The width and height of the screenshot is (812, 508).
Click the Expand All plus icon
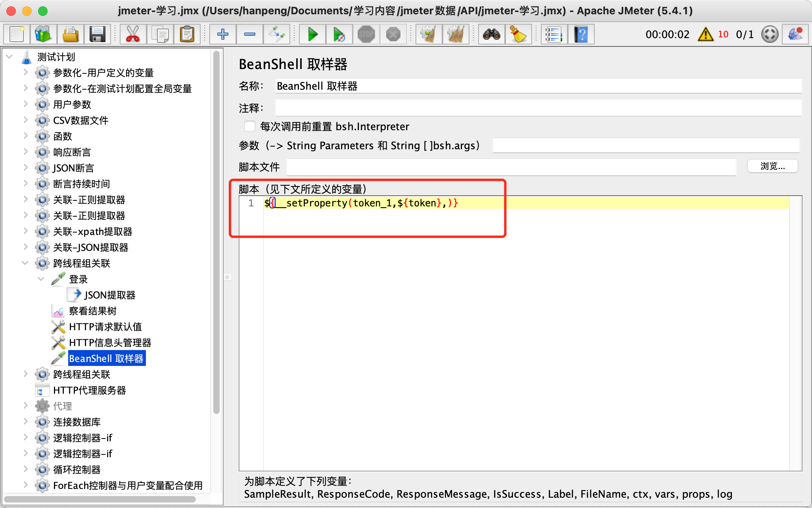click(x=223, y=34)
